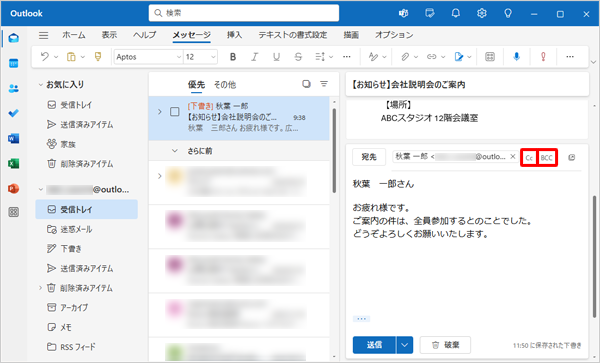Screen dimensions: 600x363
Task: Show the BCC field
Action: 547,158
